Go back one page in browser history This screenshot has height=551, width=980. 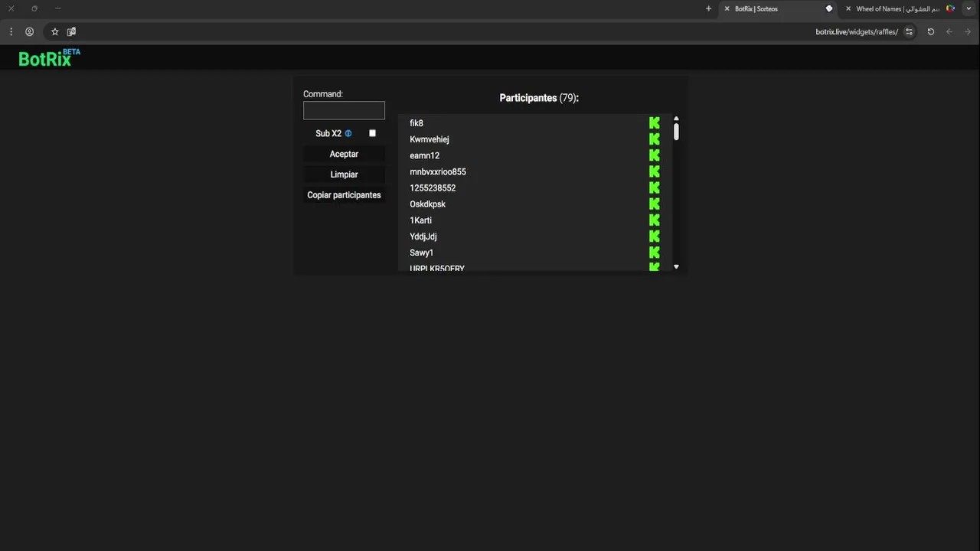point(949,31)
